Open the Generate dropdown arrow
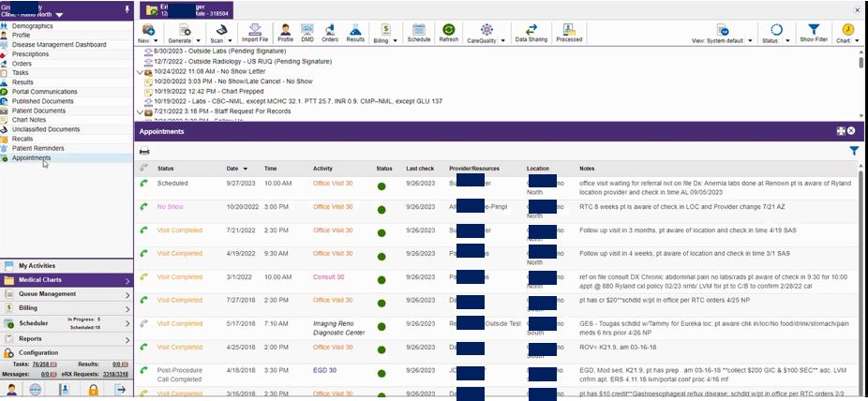 click(198, 41)
